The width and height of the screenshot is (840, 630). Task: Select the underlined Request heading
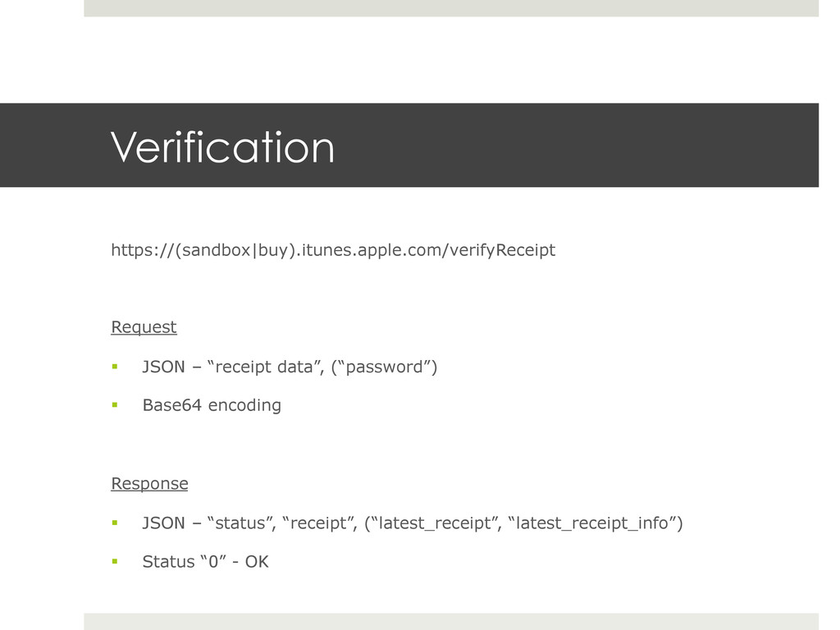click(x=144, y=326)
